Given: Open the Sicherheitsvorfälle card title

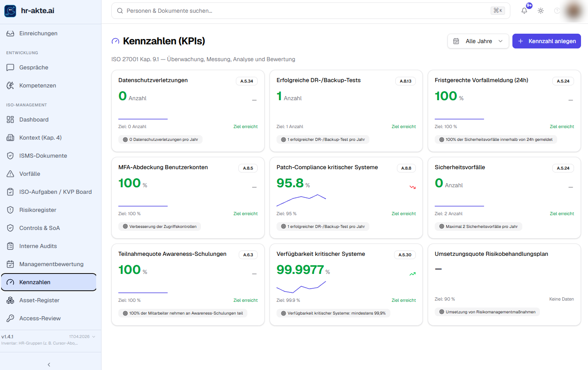Looking at the screenshot, I should [460, 167].
